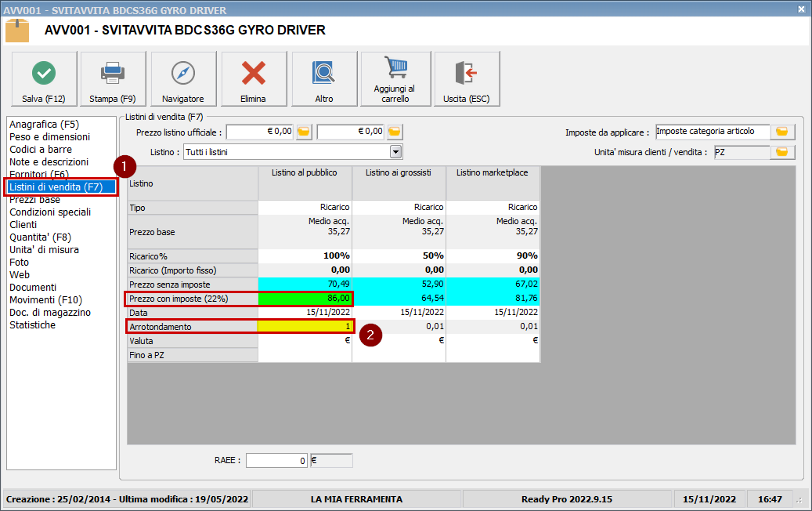812x511 pixels.
Task: Click the folder icon beside the second Prezzo listino ufficiale field
Action: (394, 132)
